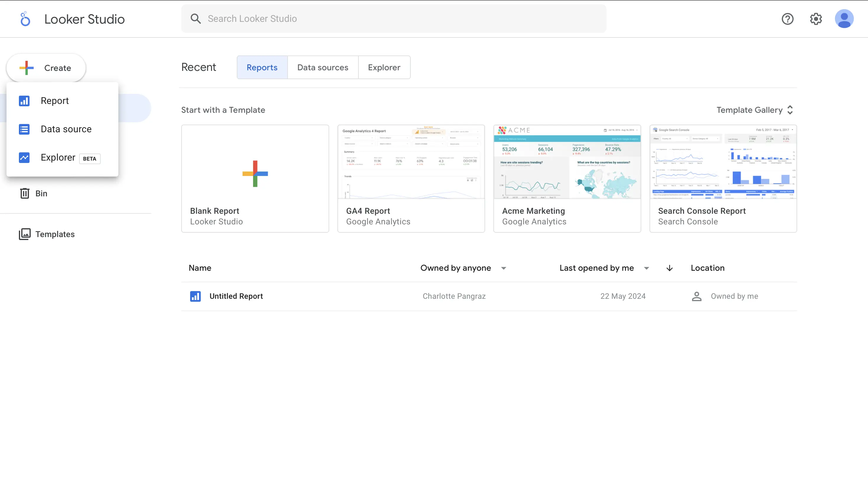
Task: Open the Blank Report template card
Action: tap(255, 179)
